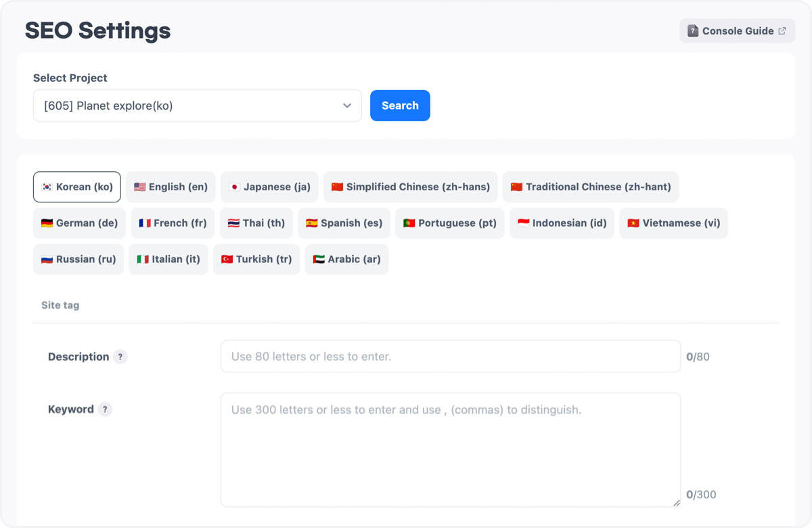Open the Select Project dropdown

pos(197,106)
